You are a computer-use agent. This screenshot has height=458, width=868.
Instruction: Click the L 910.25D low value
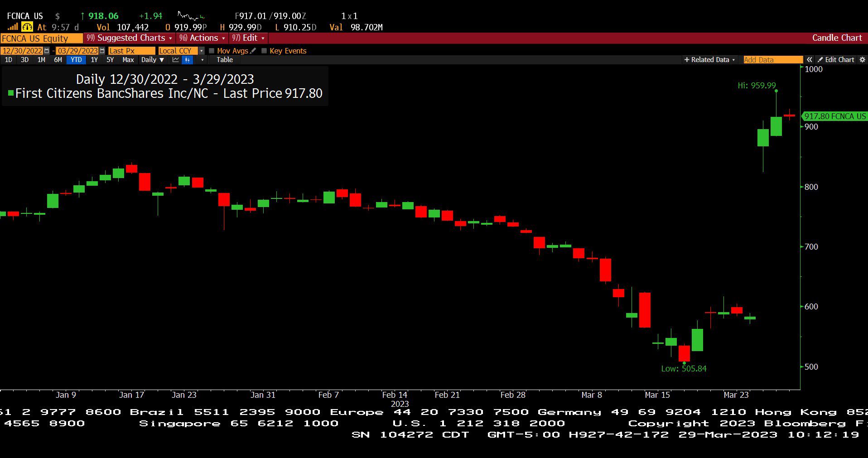click(296, 28)
